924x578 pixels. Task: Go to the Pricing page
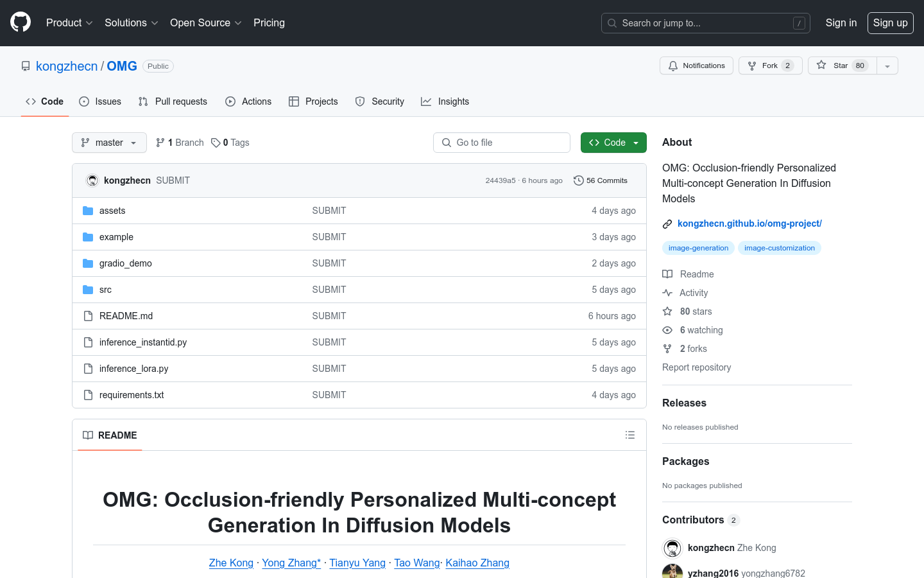pyautogui.click(x=269, y=22)
